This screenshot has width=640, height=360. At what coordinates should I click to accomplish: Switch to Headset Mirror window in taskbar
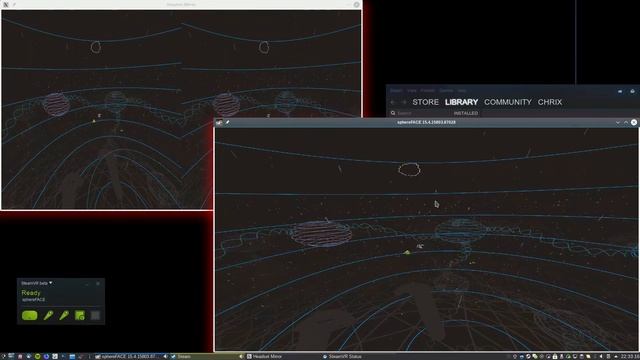(282, 356)
